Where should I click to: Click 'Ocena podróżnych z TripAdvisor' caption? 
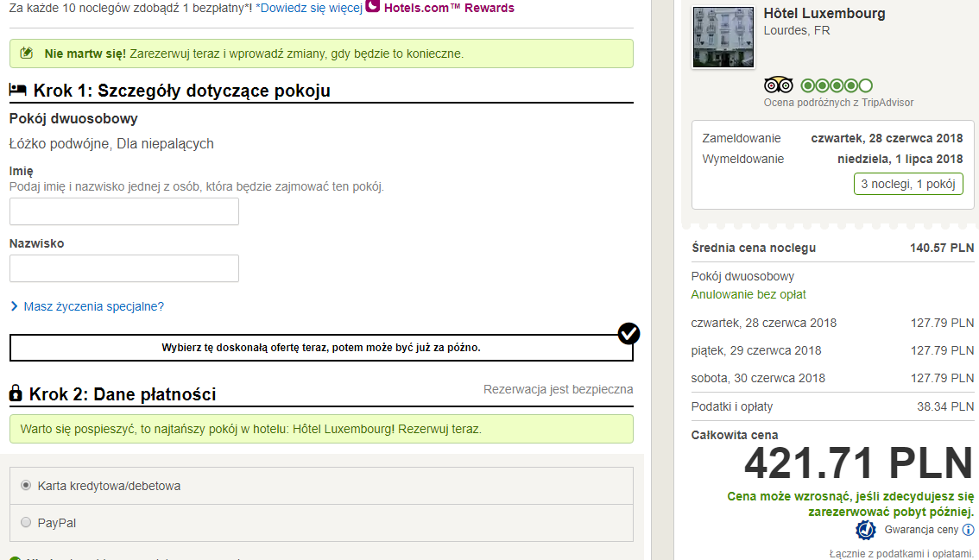point(838,103)
